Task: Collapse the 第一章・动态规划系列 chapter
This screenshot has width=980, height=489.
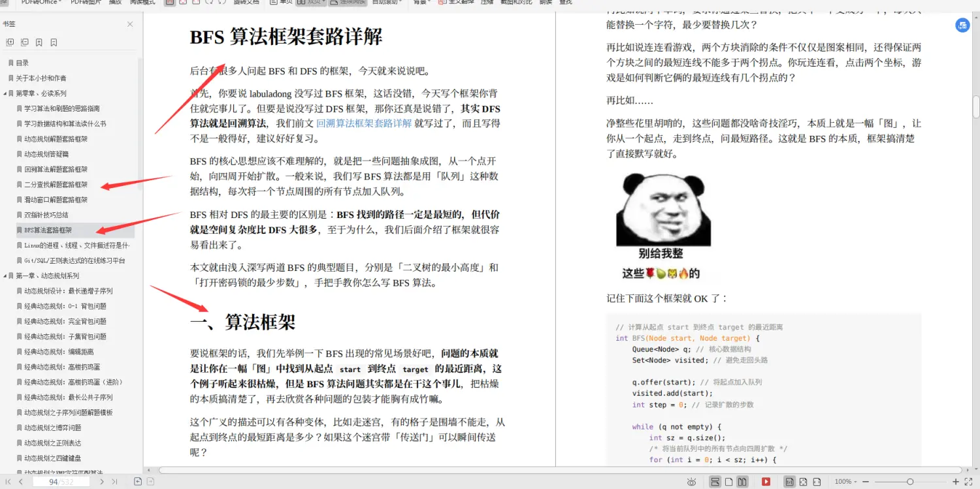Action: coord(6,275)
